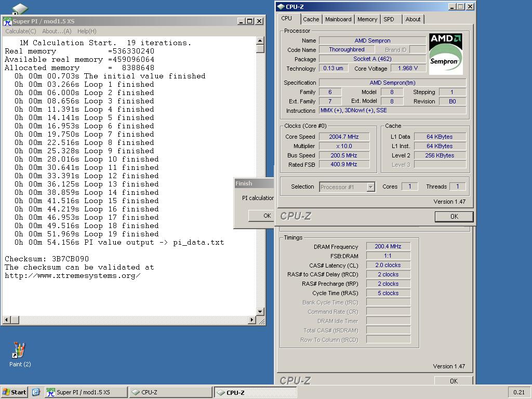Image resolution: width=532 pixels, height=399 pixels.
Task: Open the Help(H) menu
Action: (x=87, y=31)
